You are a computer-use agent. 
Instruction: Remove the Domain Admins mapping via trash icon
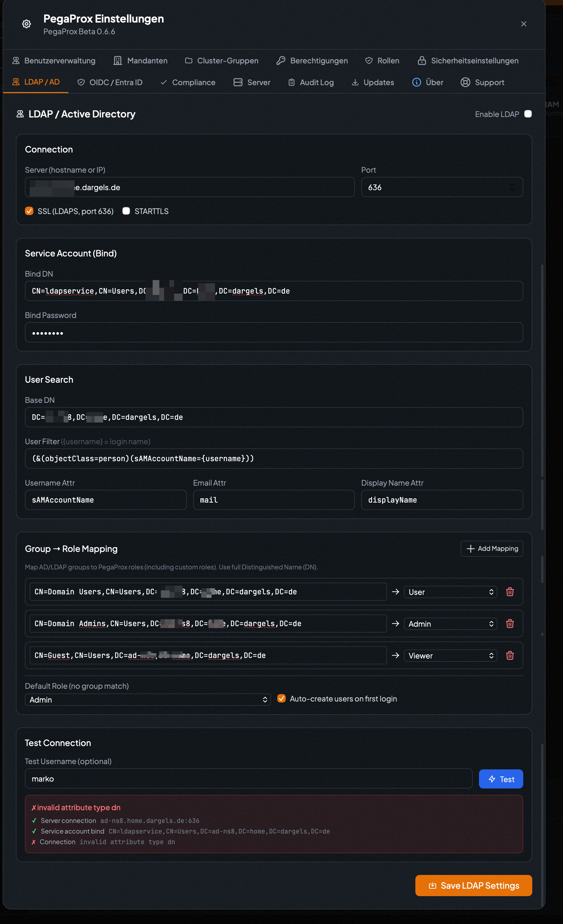[510, 624]
